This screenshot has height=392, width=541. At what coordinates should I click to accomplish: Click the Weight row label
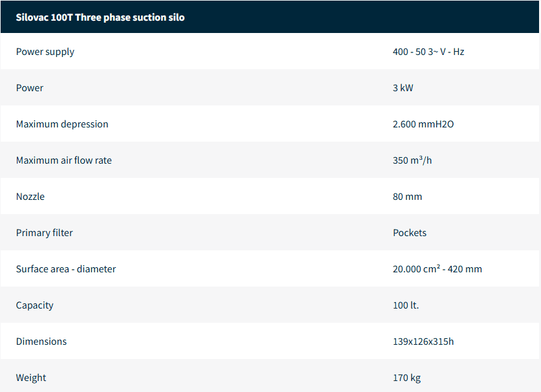coord(31,378)
